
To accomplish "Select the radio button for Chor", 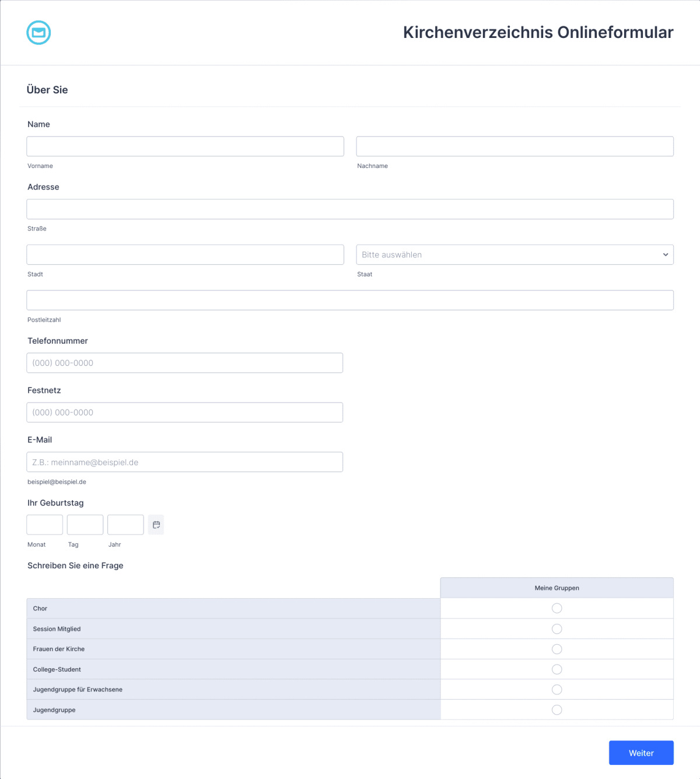I will [556, 608].
